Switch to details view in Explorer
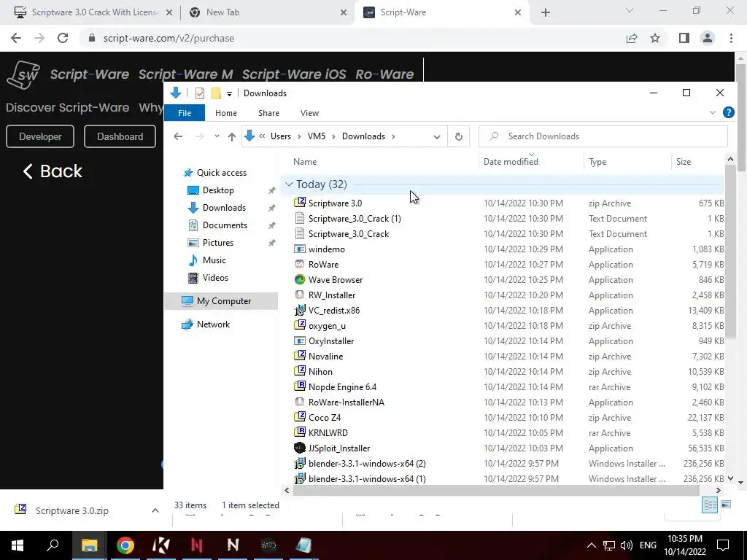Screen dimensions: 747x560 [710, 505]
